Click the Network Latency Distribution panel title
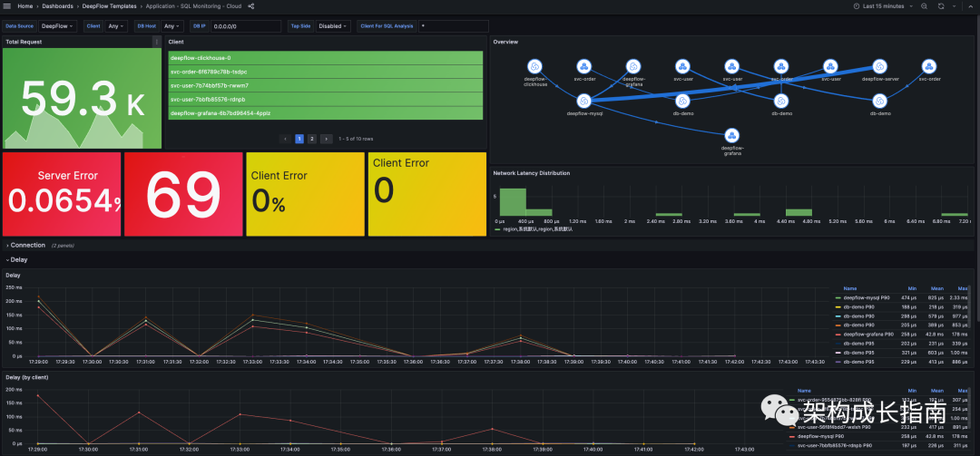This screenshot has width=980, height=456. coord(531,173)
